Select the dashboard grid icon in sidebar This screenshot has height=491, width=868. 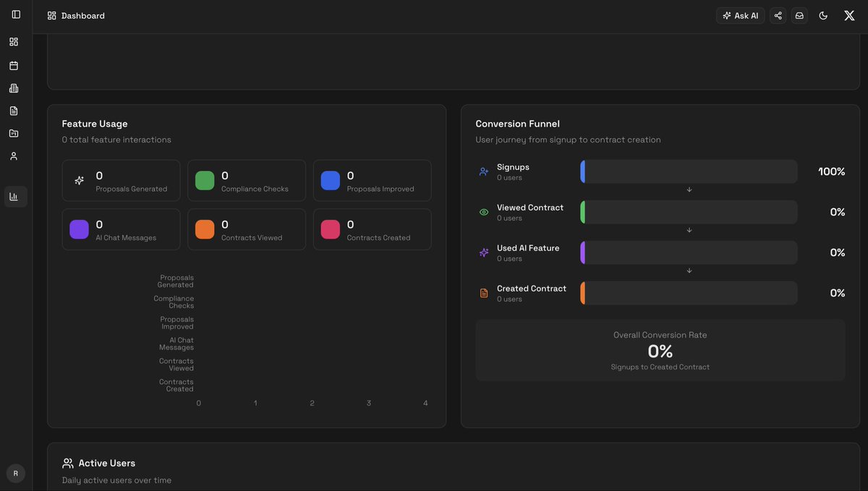[x=13, y=41]
